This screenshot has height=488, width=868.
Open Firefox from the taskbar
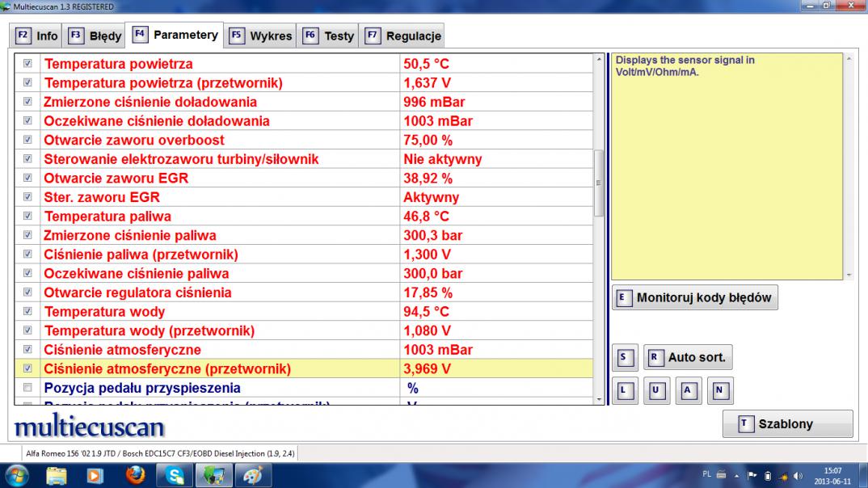pyautogui.click(x=135, y=475)
